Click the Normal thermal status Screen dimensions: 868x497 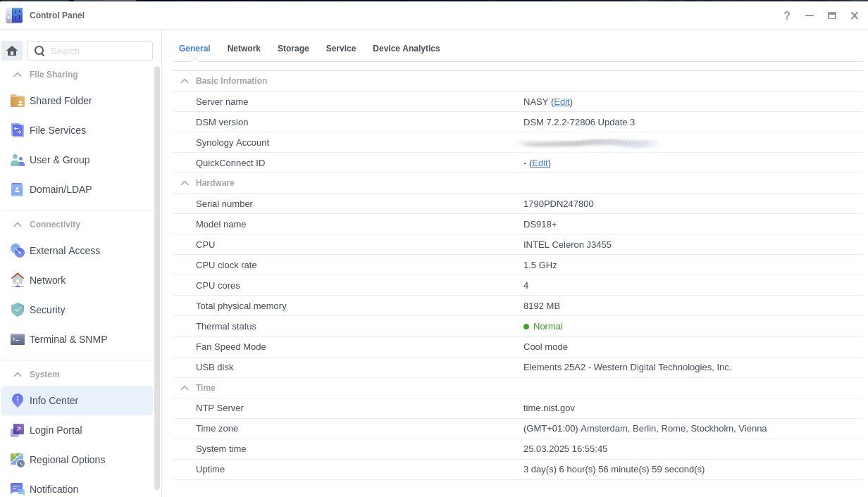click(x=543, y=327)
